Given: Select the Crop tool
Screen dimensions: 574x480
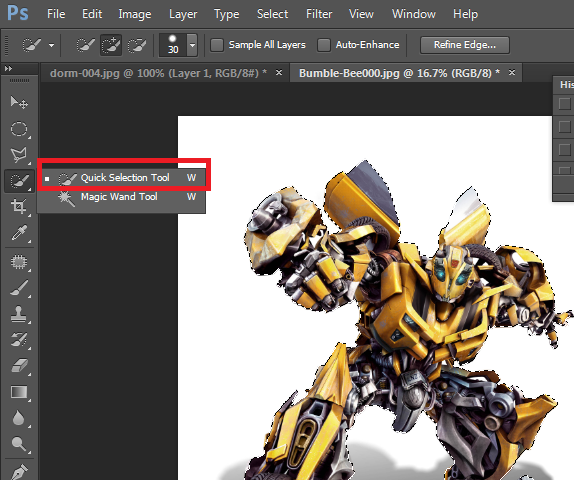Looking at the screenshot, I should click(x=19, y=206).
